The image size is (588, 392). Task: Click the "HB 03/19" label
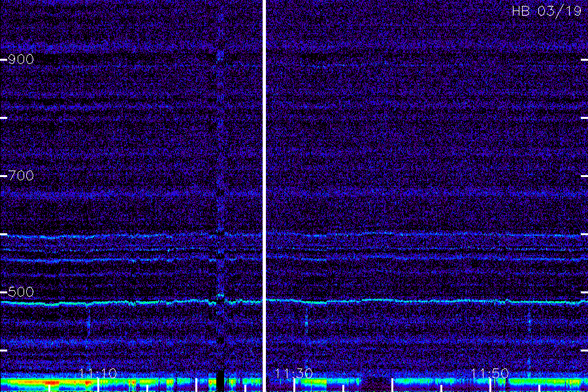(546, 11)
